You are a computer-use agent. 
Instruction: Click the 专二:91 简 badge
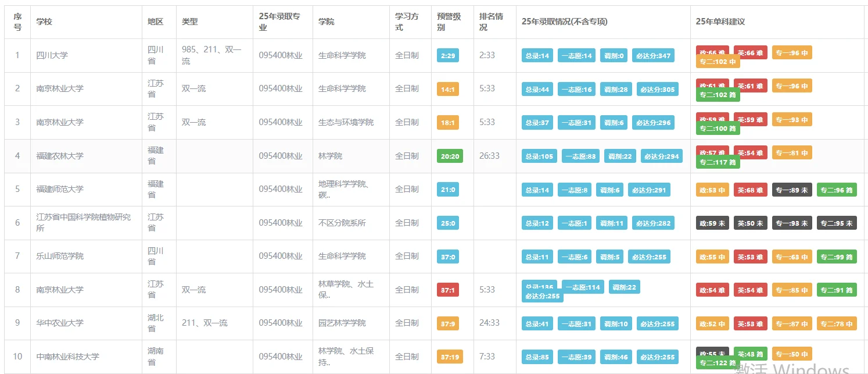tap(837, 290)
